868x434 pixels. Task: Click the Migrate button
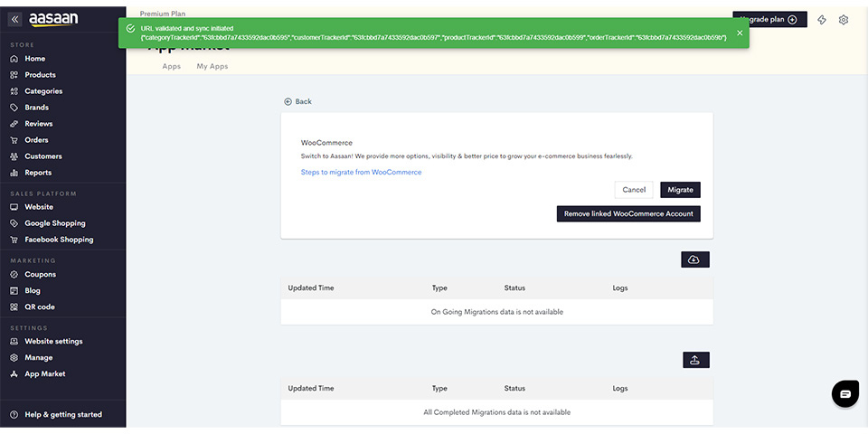click(x=680, y=190)
